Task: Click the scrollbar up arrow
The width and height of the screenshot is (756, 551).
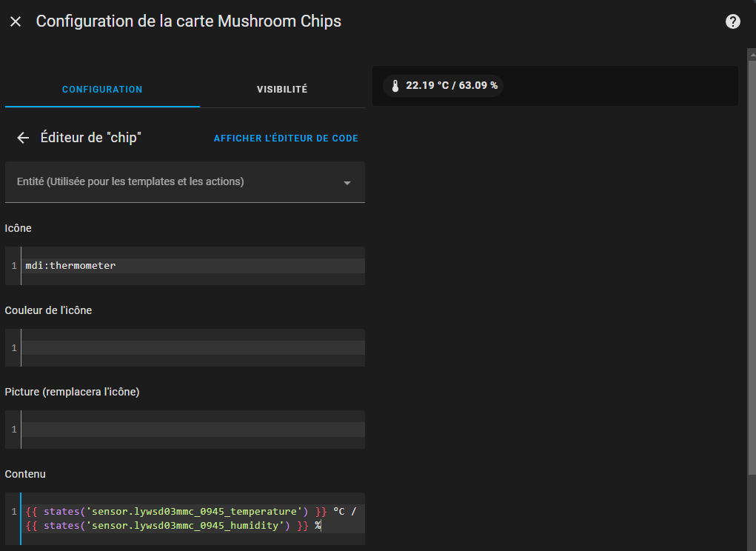Action: tap(752, 55)
